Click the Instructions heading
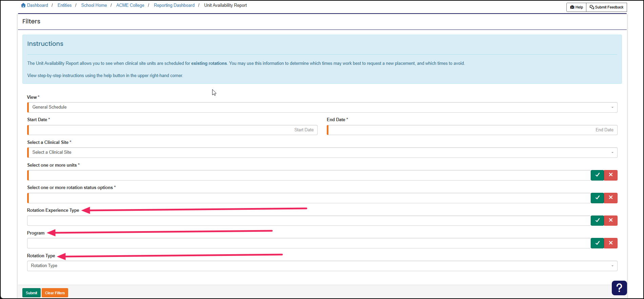Screen dimensions: 644x299 click(45, 44)
